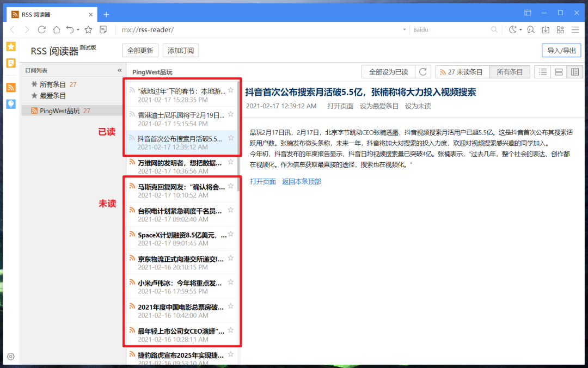588x368 pixels.
Task: Click 全部设为已读 button
Action: coord(389,72)
